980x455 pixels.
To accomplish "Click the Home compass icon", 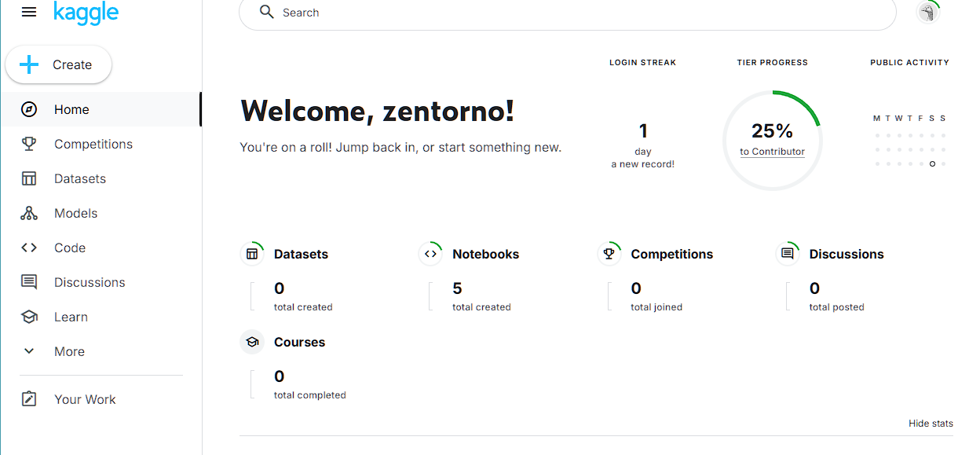I will [29, 109].
